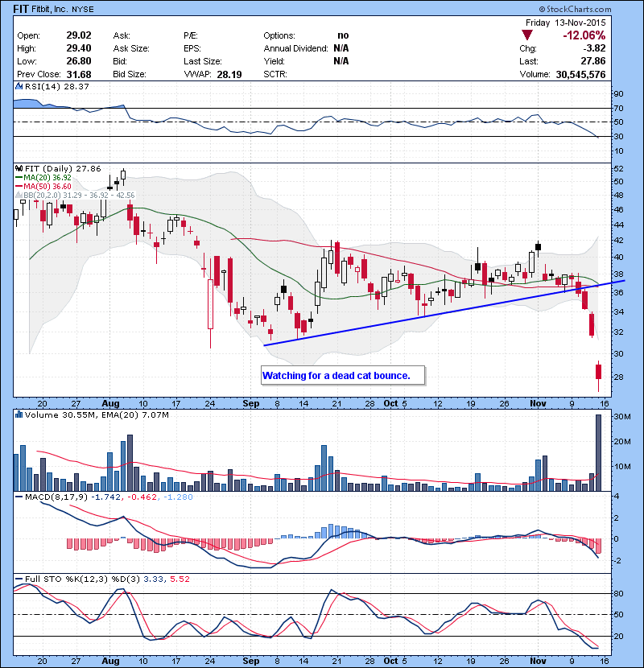Click the RSI(14) 28.37 label

[x=57, y=86]
